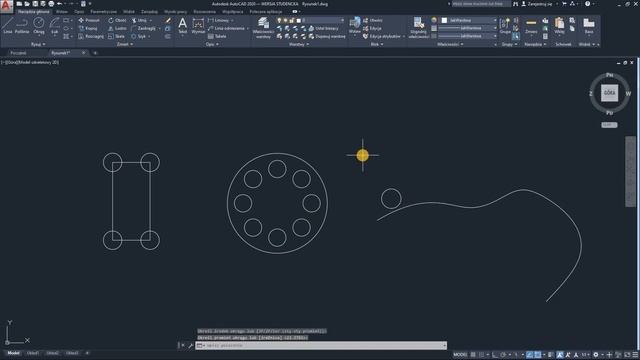
Task: Toggle snap mode in status bar
Action: click(482, 355)
